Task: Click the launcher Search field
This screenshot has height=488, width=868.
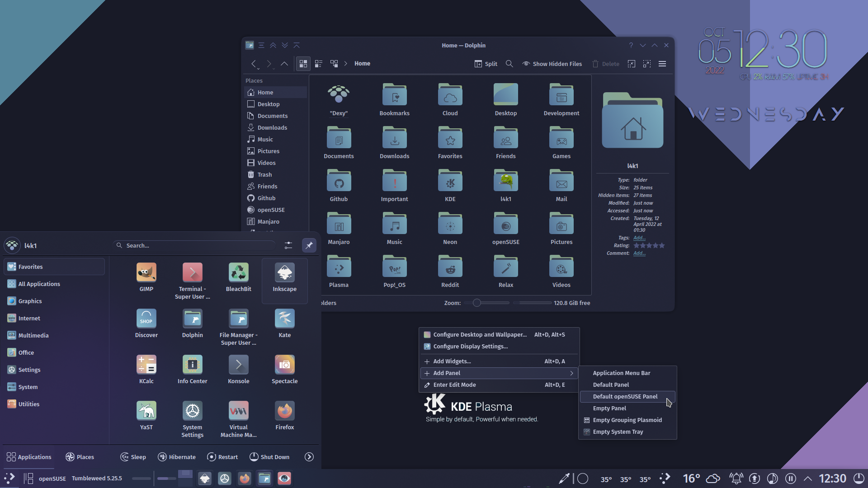Action: [x=194, y=245]
